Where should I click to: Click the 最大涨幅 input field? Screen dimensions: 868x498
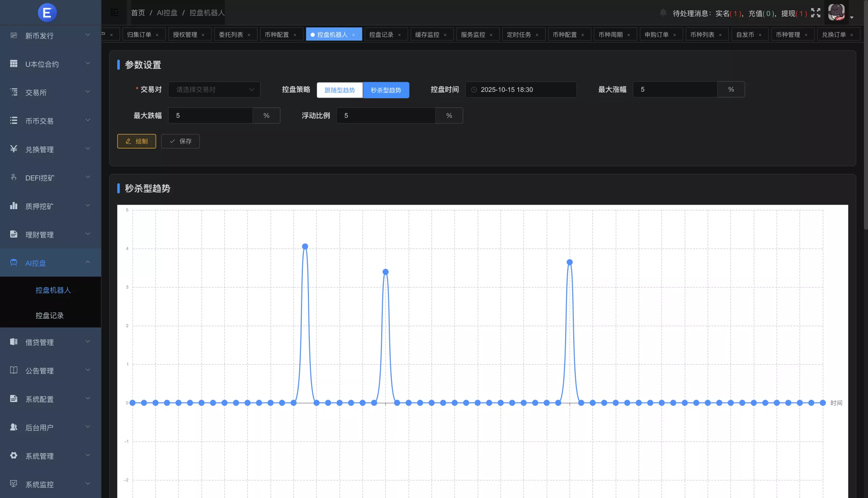(x=674, y=89)
